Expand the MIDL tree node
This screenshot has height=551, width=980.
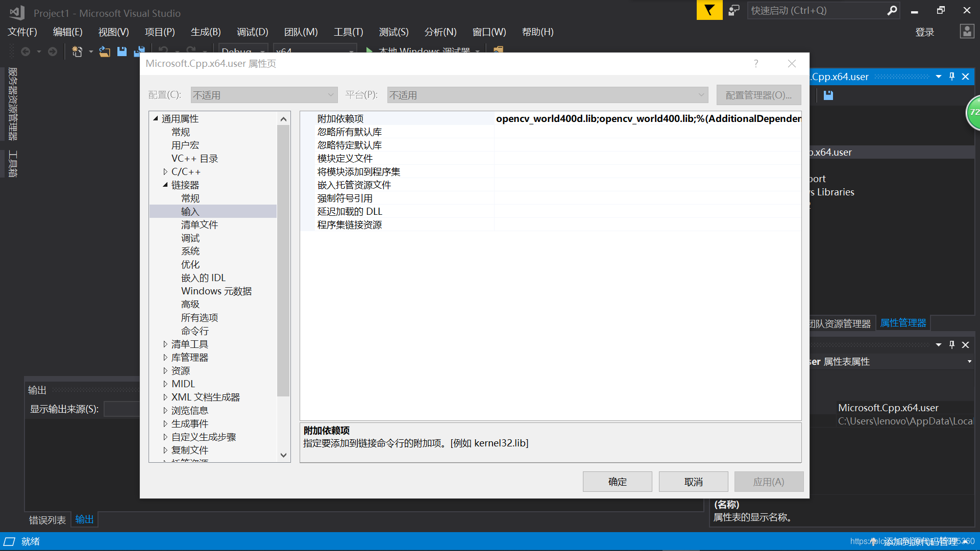point(165,384)
